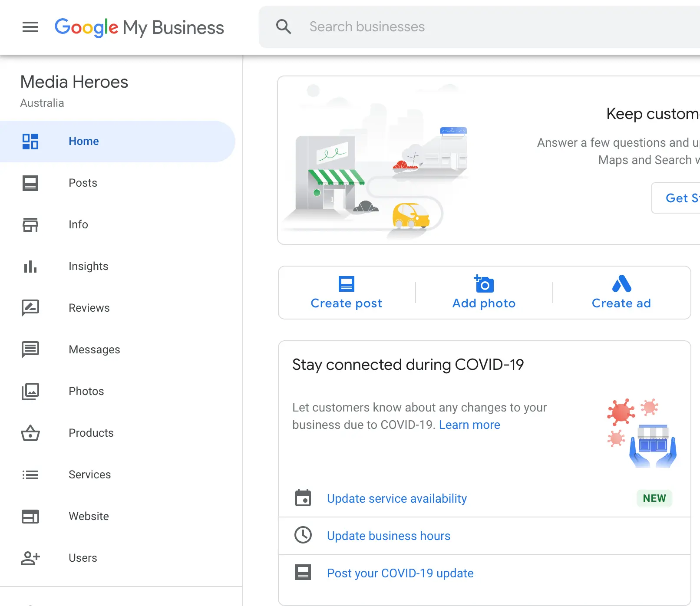Select Home in the sidebar

[117, 142]
